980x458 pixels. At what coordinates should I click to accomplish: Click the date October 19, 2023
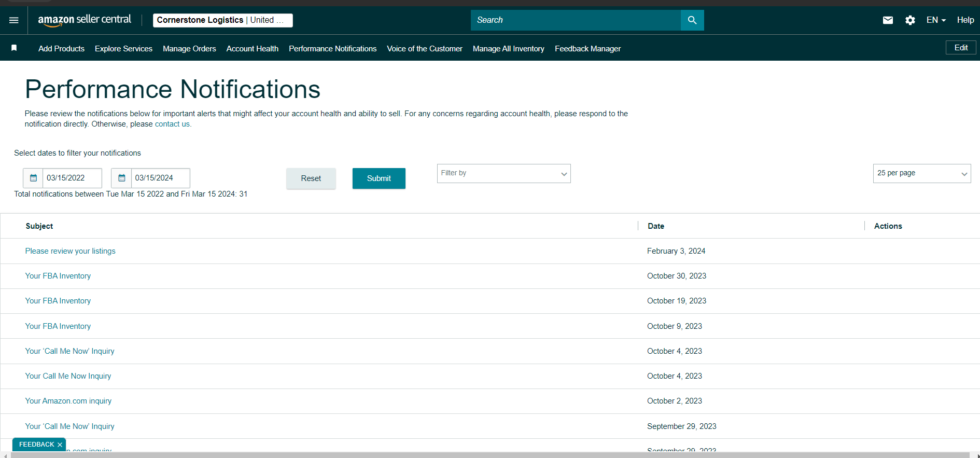tap(677, 301)
